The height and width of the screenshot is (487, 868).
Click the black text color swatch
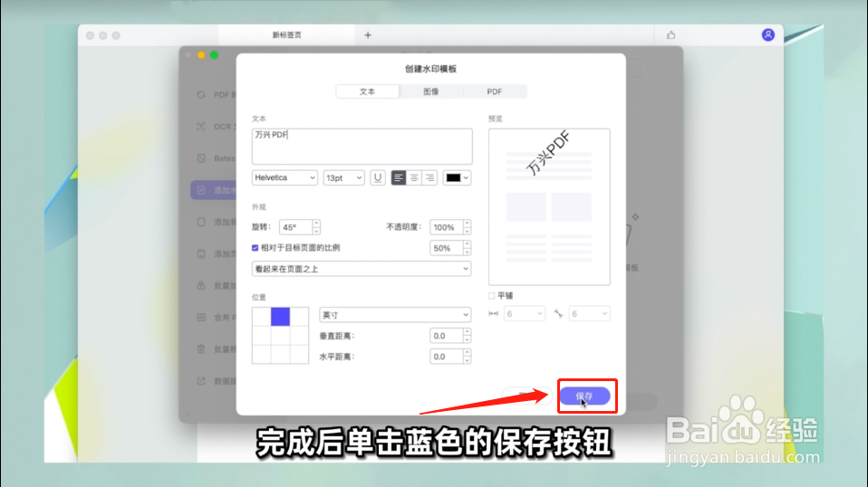point(453,178)
